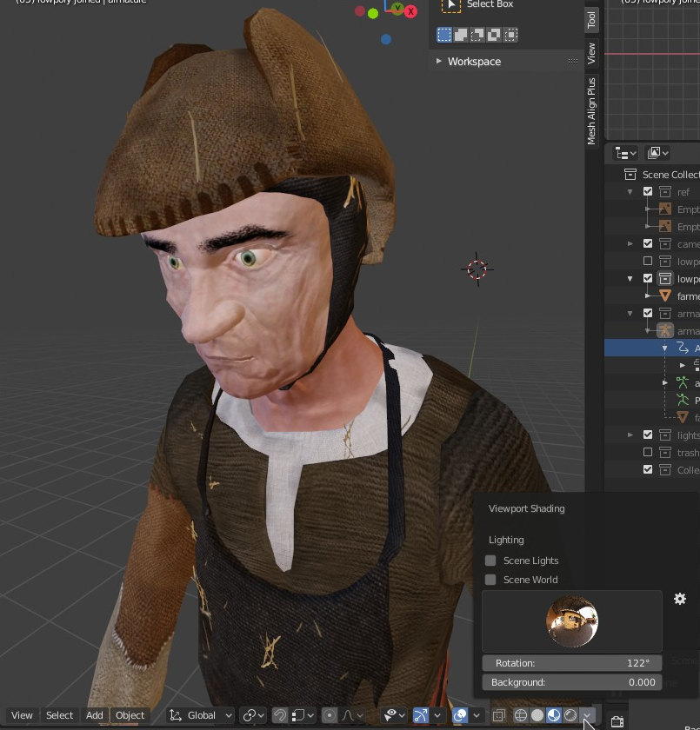Click the Scene Collection box icon
The height and width of the screenshot is (730, 700).
pyautogui.click(x=630, y=175)
